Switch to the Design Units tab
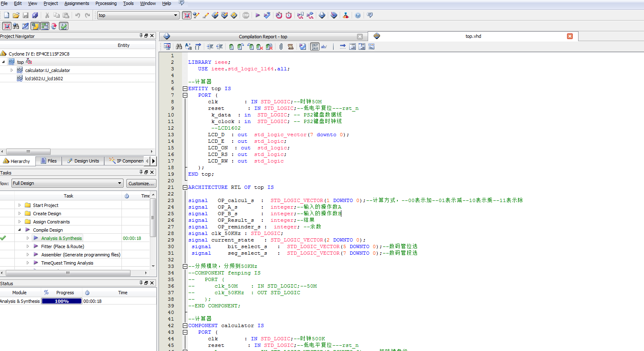The height and width of the screenshot is (351, 644). click(x=83, y=161)
